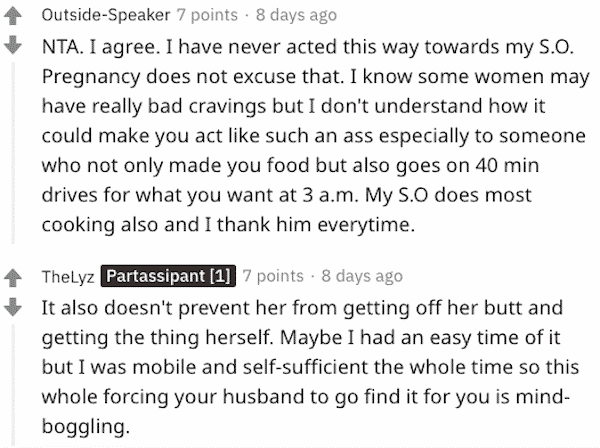Click the text line mentioning 40 min drives
The height and width of the screenshot is (448, 600).
(x=290, y=166)
